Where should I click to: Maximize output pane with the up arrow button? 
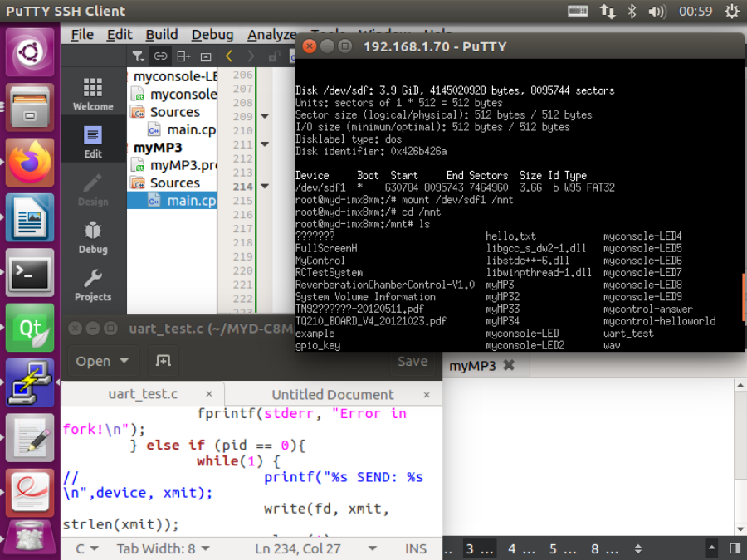(x=712, y=549)
